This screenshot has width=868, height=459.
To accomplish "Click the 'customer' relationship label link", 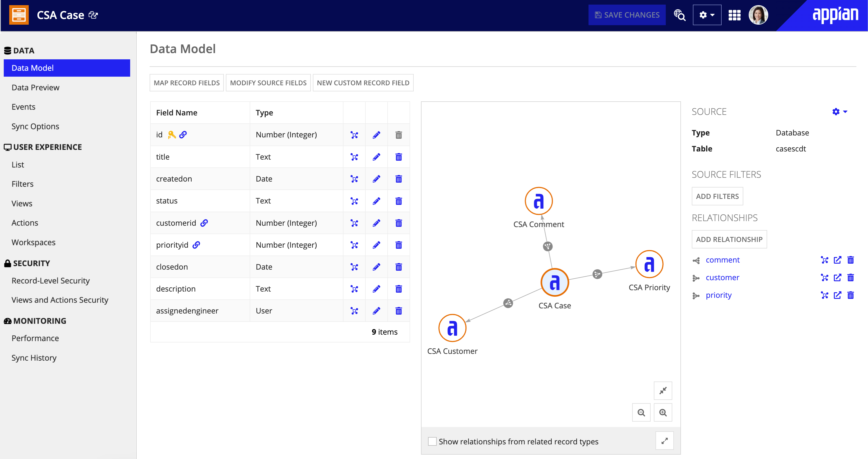I will tap(723, 277).
